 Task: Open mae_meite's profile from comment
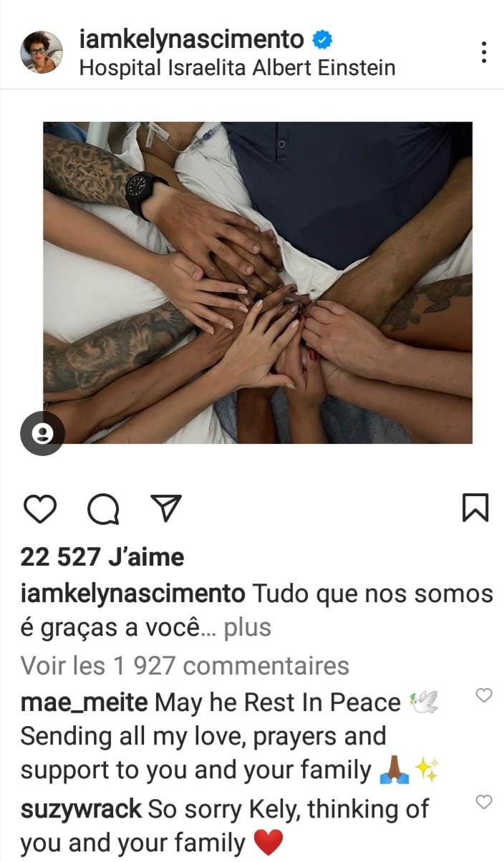(84, 703)
